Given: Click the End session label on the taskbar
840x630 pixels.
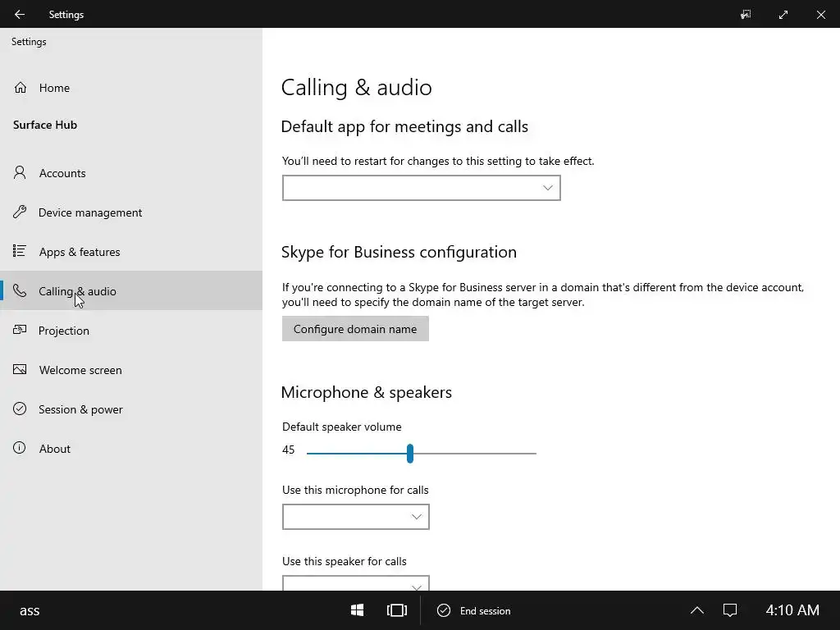Looking at the screenshot, I should (485, 610).
